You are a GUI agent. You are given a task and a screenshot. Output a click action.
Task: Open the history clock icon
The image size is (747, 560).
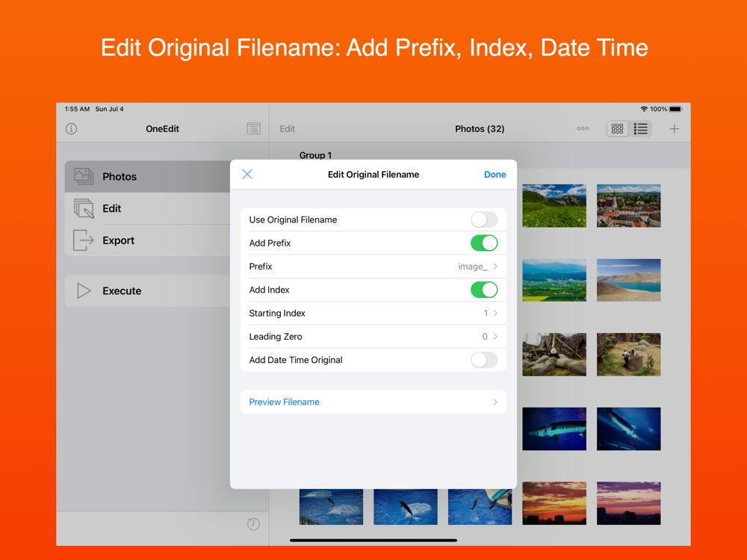pos(253,524)
